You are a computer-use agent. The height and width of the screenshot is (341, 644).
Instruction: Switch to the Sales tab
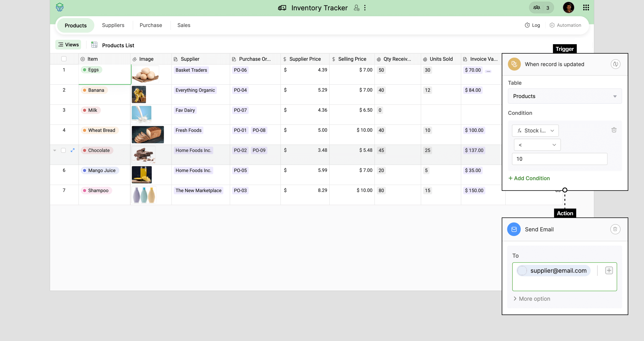tap(184, 25)
